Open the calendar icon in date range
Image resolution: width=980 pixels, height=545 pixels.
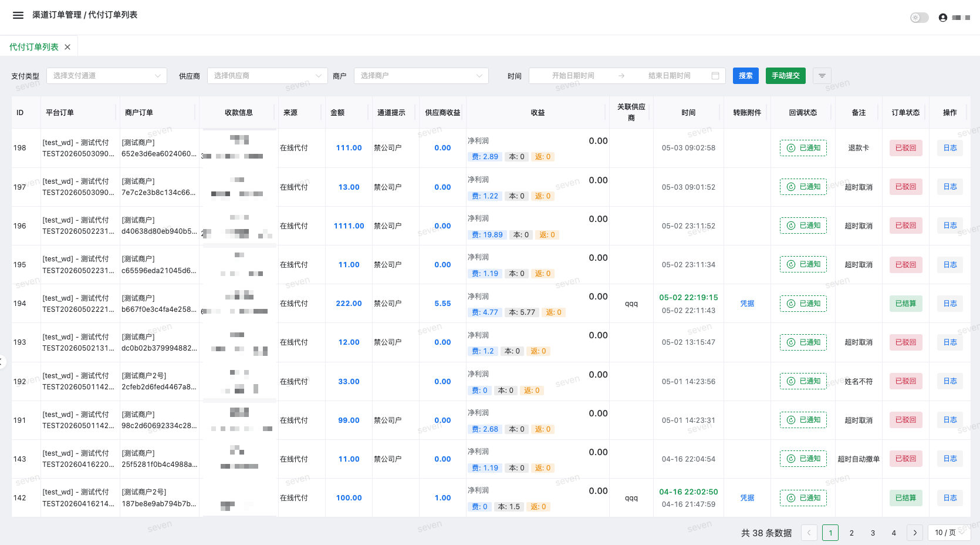click(715, 76)
